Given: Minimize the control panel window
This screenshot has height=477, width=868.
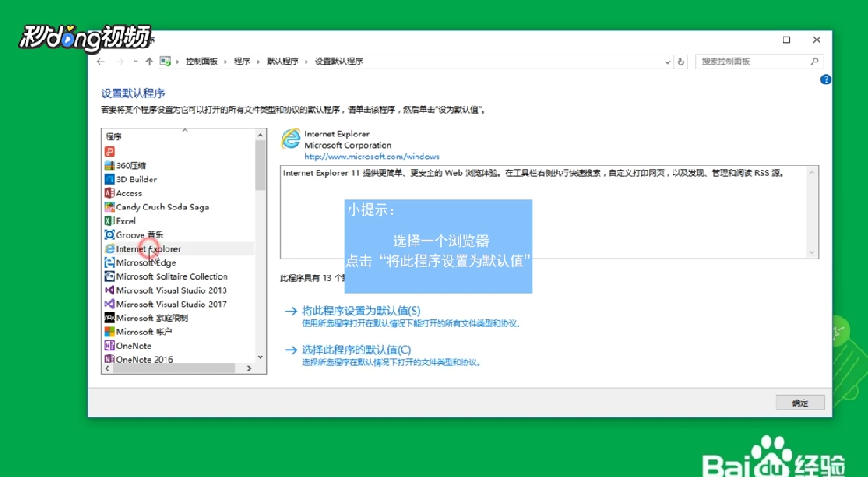Looking at the screenshot, I should click(x=756, y=40).
